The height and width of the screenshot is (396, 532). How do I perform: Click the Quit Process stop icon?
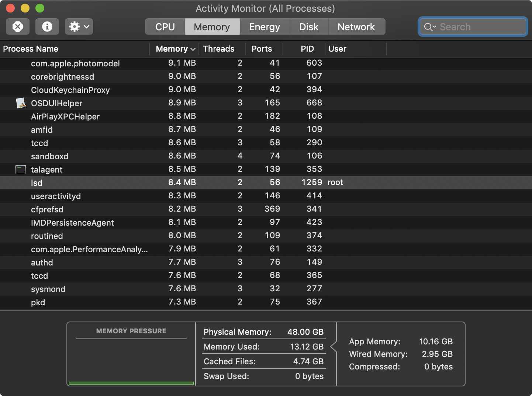point(18,27)
